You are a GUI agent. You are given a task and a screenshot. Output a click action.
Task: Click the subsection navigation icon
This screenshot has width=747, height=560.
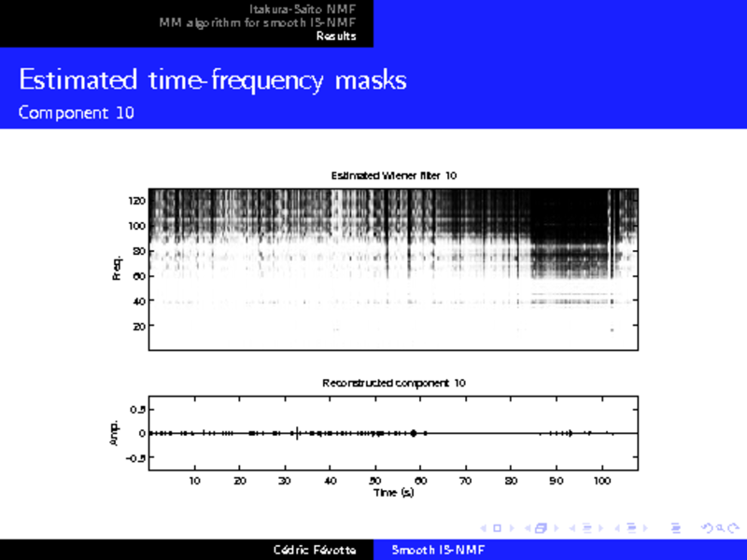click(x=586, y=529)
